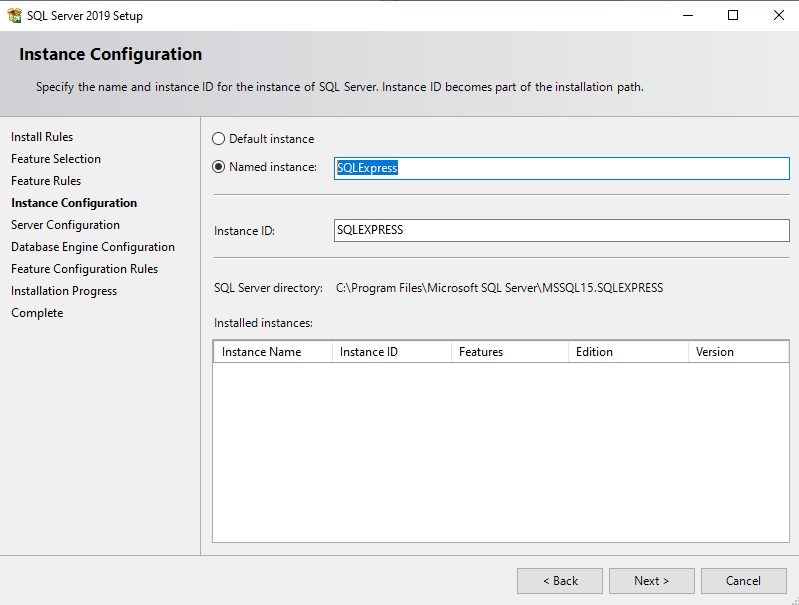Sort by Instance Name column header

tap(273, 352)
